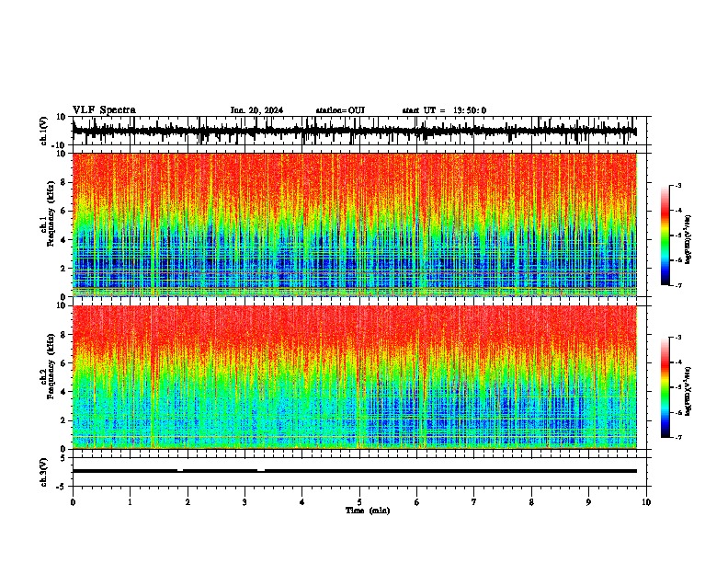Click time axis tick label 1
This screenshot has height=563, width=728.
coord(130,502)
